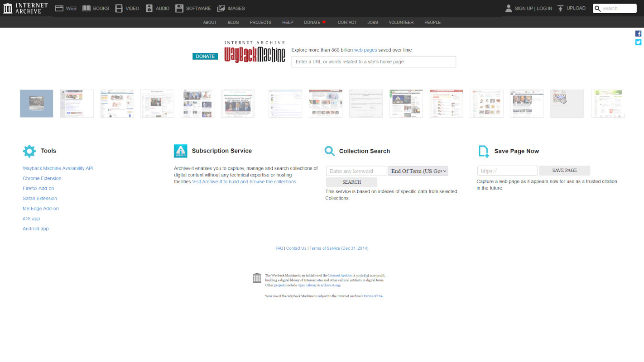This screenshot has height=362, width=644.
Task: Open the red-themed site thumbnail
Action: pyautogui.click(x=446, y=104)
